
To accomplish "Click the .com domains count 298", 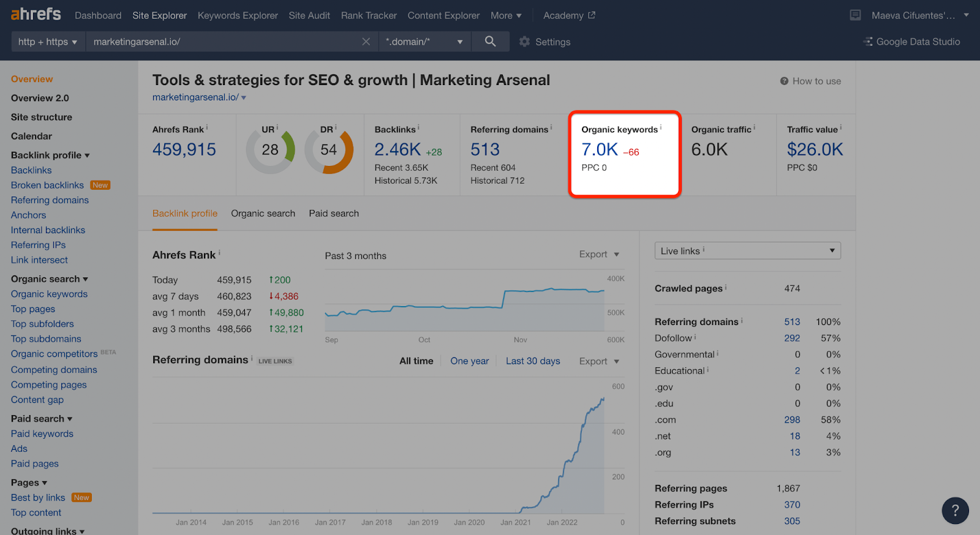I will coord(792,420).
